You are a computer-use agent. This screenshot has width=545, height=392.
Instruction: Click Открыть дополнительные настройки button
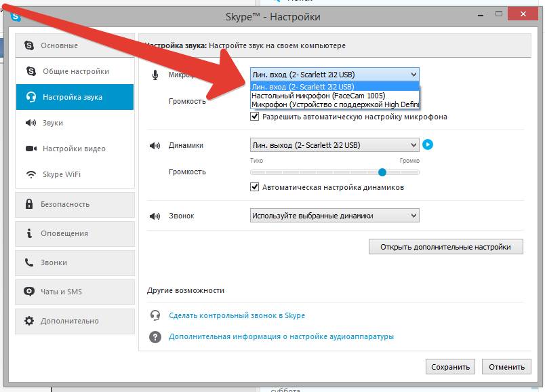[x=445, y=247]
